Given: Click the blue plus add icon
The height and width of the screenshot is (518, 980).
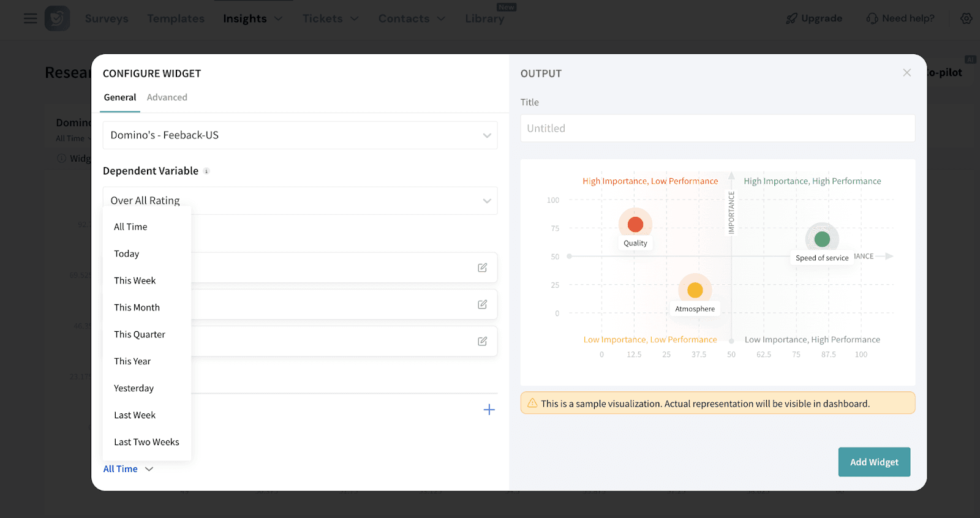Looking at the screenshot, I should click(x=489, y=410).
